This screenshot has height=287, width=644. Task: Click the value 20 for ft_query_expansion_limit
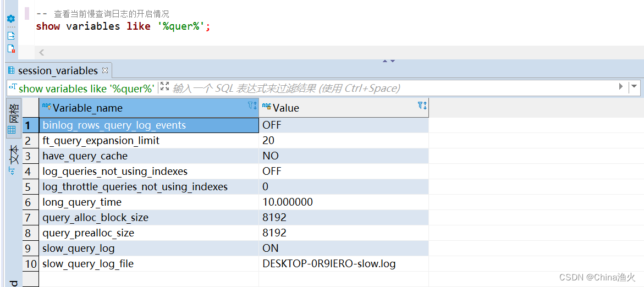tap(268, 141)
